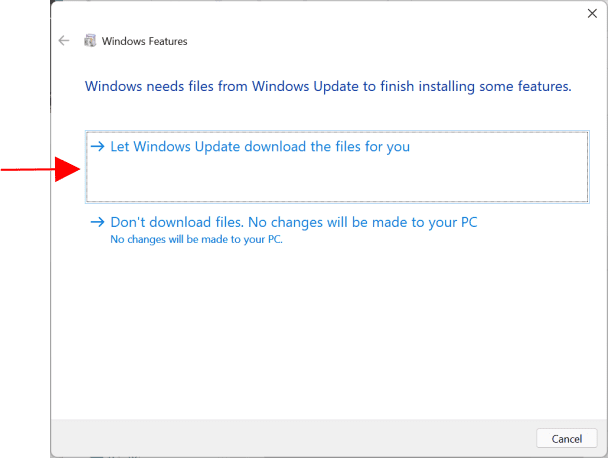Click the green desktop strip on the left

click(25, 300)
